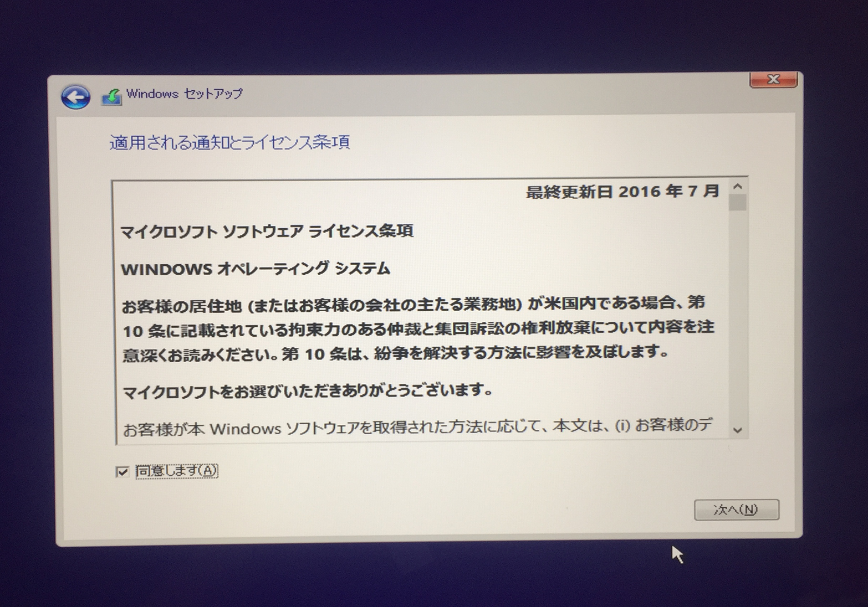868x607 pixels.
Task: Click the license scrollbar up arrow
Action: [x=737, y=187]
